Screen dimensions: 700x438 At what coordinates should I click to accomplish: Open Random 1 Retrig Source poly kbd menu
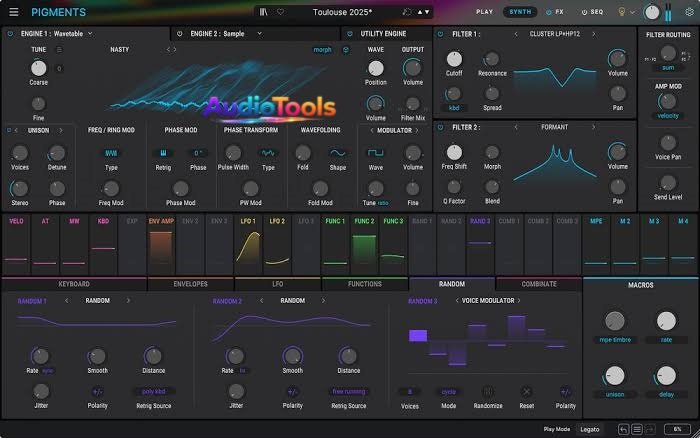point(154,392)
